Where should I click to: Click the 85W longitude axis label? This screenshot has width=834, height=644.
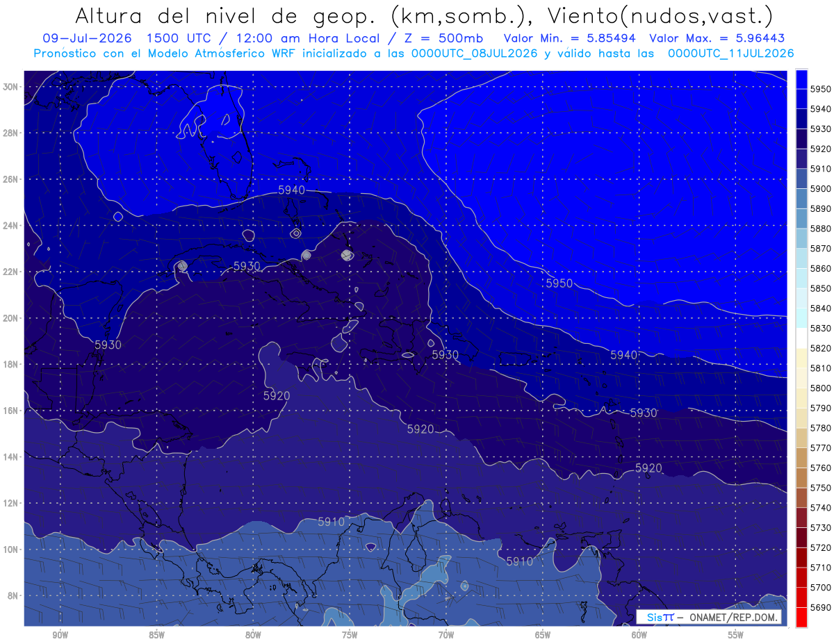point(157,635)
